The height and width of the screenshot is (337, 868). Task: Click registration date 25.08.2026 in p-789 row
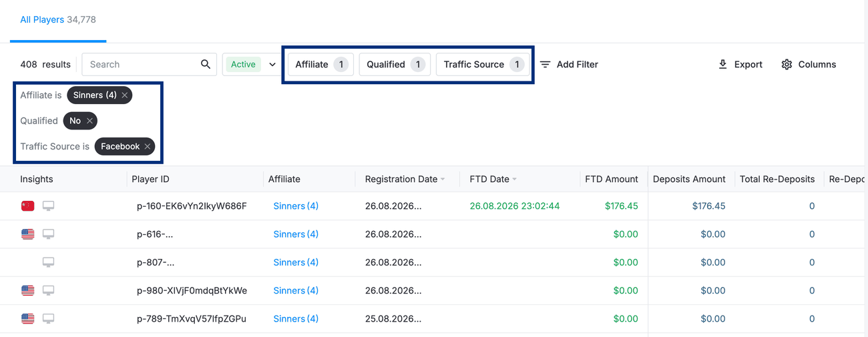[x=393, y=318]
